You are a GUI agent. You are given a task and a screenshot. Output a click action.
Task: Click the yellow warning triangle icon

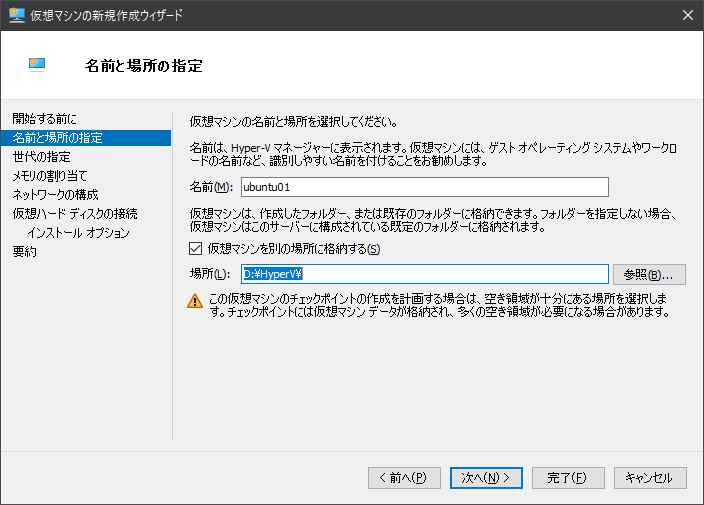tap(195, 301)
